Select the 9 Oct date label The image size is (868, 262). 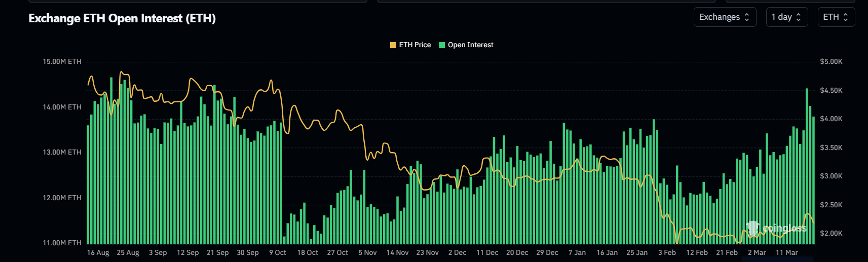[x=278, y=252]
